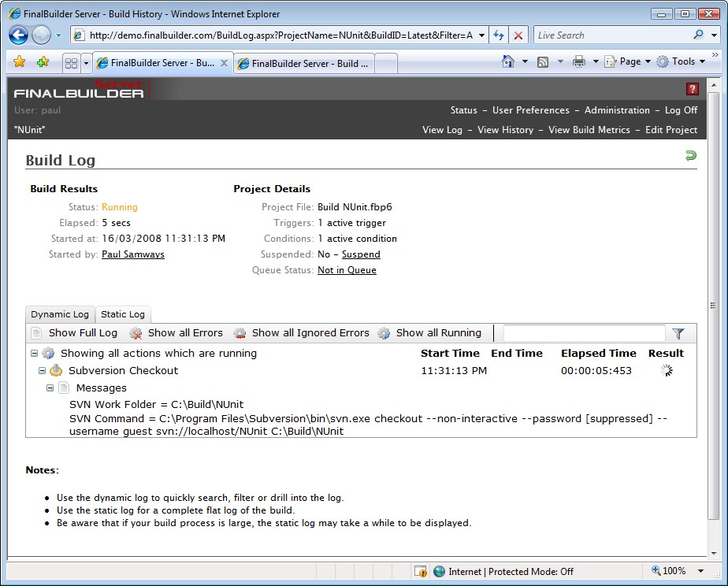Click the Subversion Checkout action icon
Image resolution: width=728 pixels, height=586 pixels.
point(56,370)
